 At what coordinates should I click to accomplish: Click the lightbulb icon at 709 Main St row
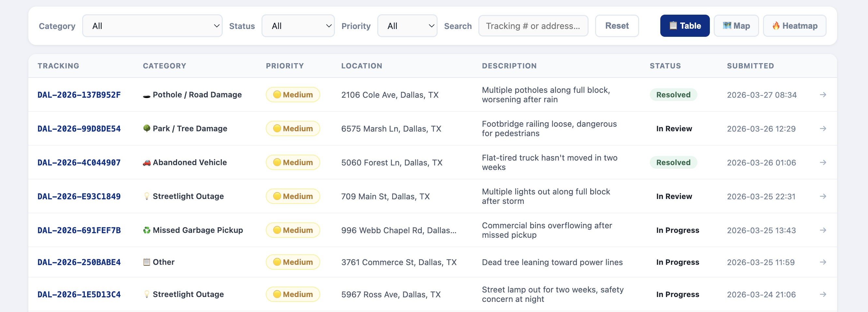coord(146,196)
